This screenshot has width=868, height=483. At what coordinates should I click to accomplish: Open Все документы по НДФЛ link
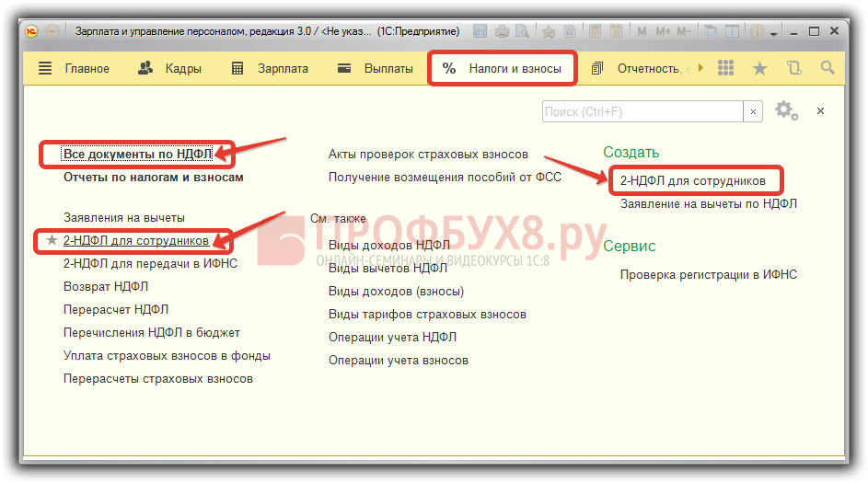137,154
